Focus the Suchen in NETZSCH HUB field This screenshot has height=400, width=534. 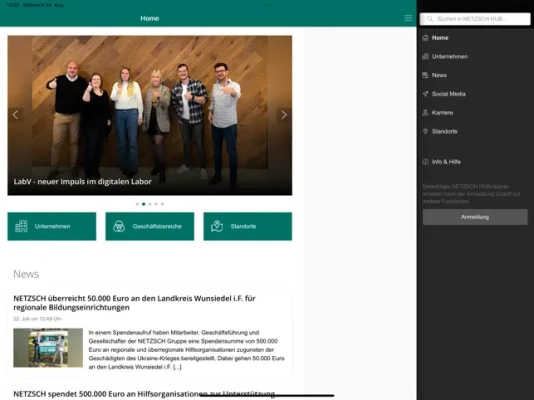tap(475, 19)
